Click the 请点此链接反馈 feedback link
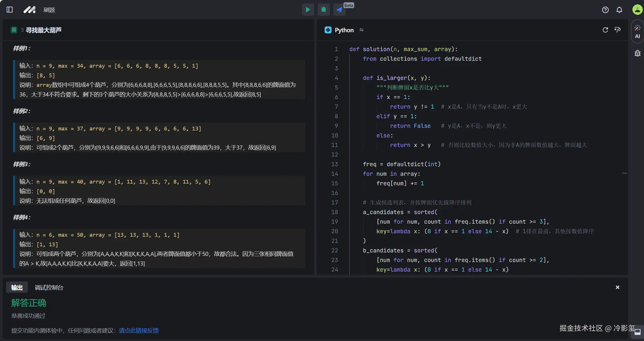 [x=139, y=331]
